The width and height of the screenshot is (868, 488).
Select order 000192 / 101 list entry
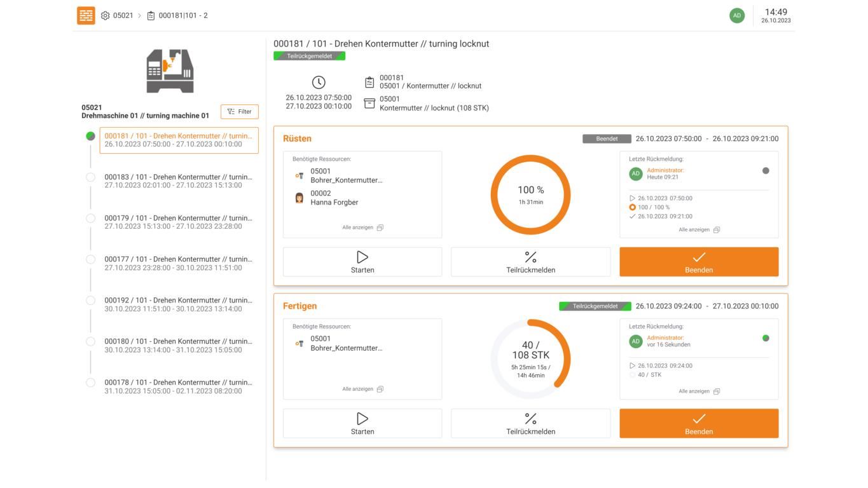tap(179, 304)
